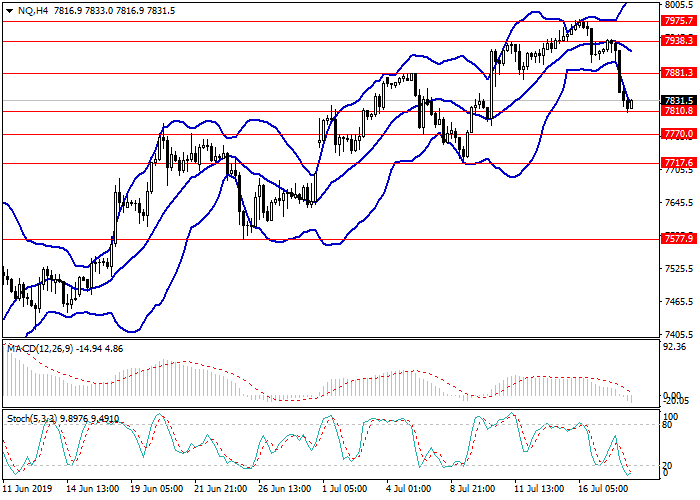The image size is (700, 500).
Task: Select the 7717.6 red price level label
Action: click(678, 162)
